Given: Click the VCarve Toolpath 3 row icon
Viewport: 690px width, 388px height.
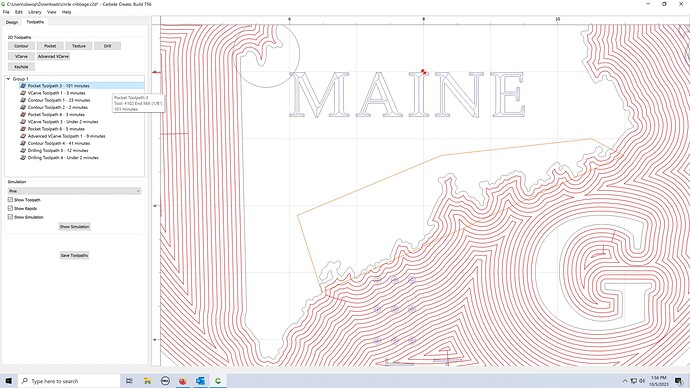Looking at the screenshot, I should click(x=23, y=122).
